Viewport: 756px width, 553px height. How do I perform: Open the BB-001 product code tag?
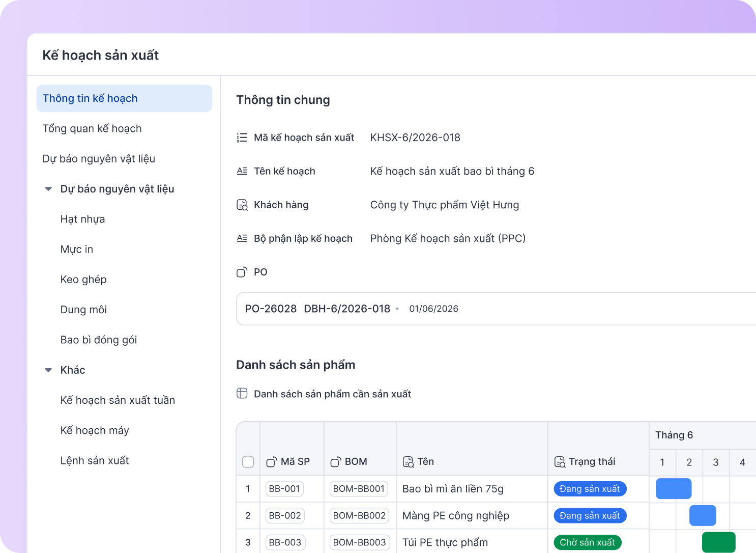[x=284, y=489]
